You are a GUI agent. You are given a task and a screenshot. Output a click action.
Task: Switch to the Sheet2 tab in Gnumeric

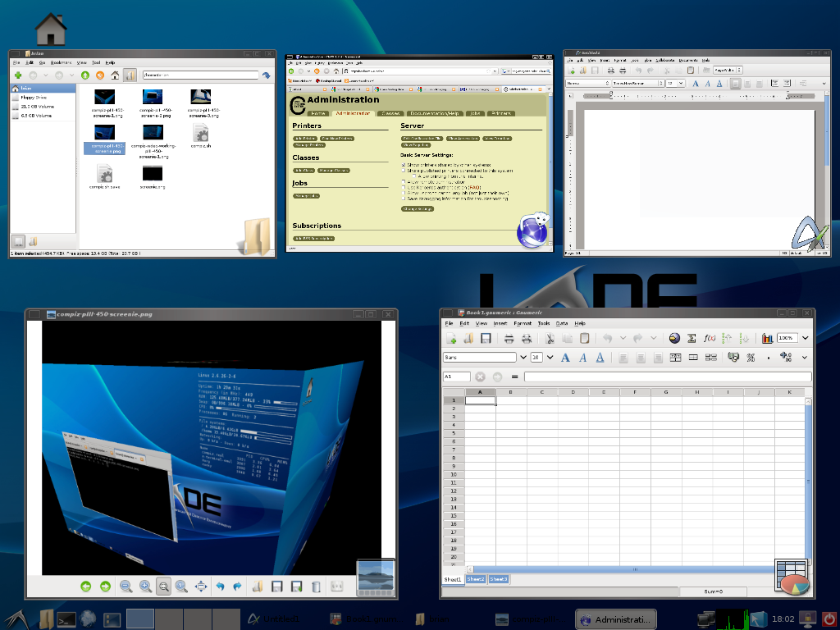(476, 579)
